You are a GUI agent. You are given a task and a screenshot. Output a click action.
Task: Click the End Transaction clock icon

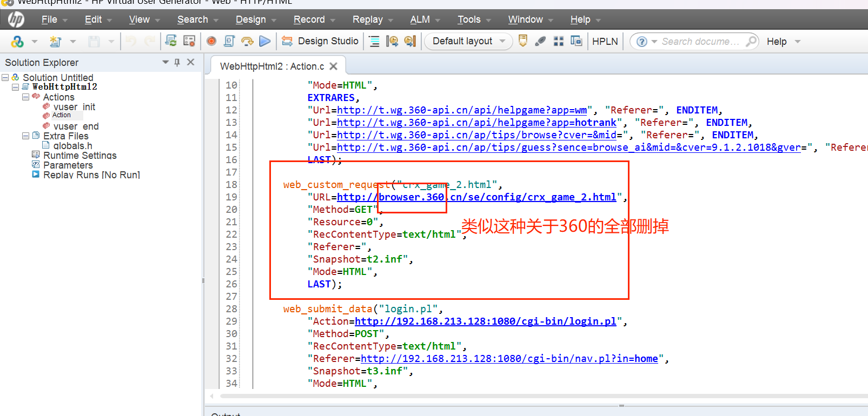click(410, 41)
